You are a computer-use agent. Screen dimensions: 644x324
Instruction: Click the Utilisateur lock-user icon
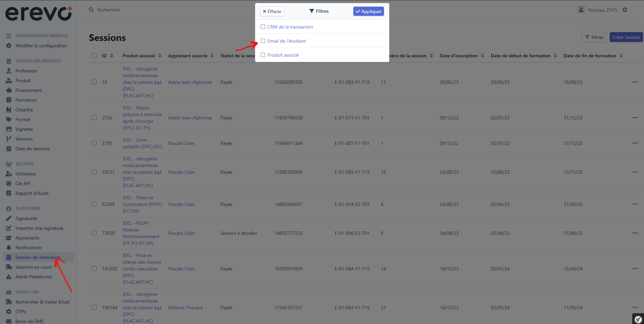click(x=9, y=174)
